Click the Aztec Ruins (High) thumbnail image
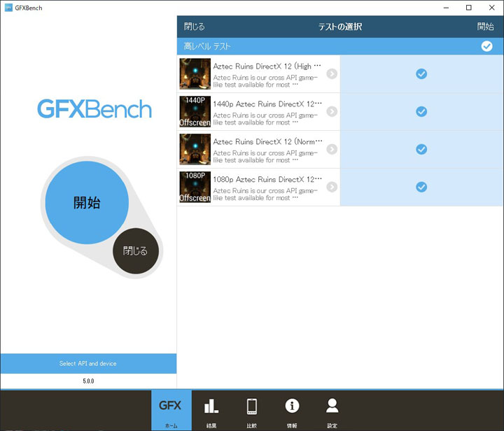 195,74
